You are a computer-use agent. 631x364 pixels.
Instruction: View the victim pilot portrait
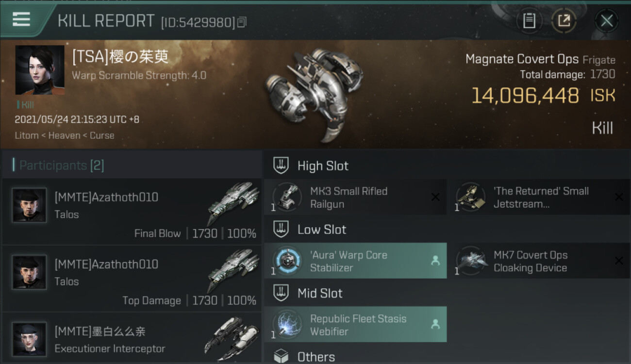(40, 70)
